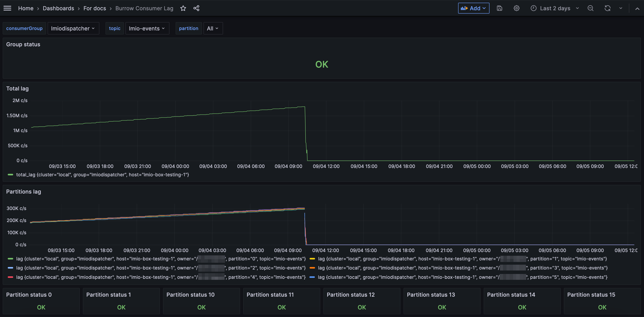This screenshot has width=644, height=317.
Task: Click the Group status panel title
Action: (x=23, y=44)
